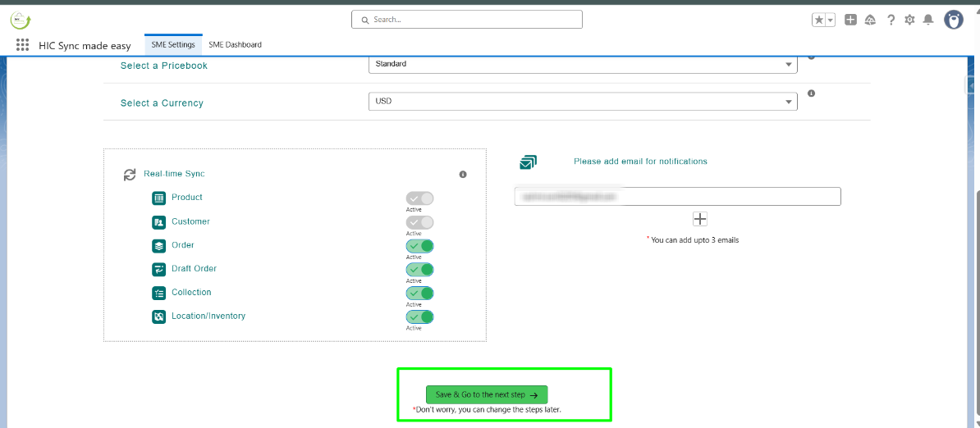Click the Location/Inventory label

(208, 316)
